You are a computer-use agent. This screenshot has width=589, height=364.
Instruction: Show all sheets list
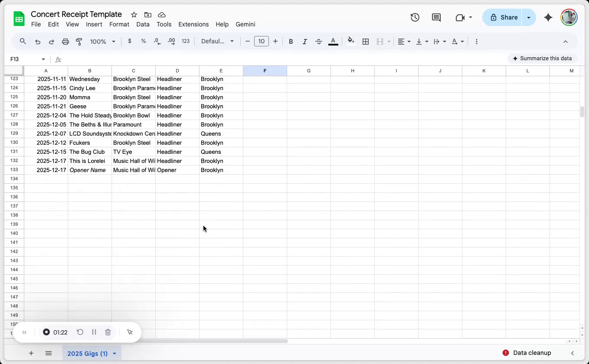[49, 353]
